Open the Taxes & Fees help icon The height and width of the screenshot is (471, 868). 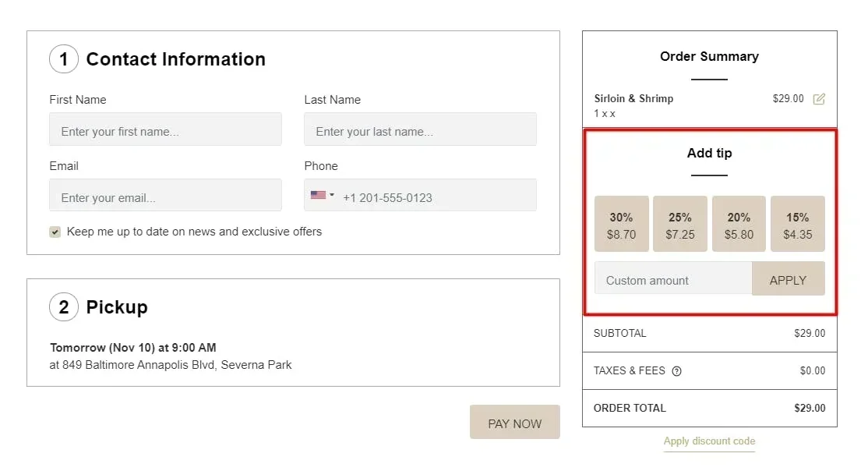pyautogui.click(x=676, y=371)
